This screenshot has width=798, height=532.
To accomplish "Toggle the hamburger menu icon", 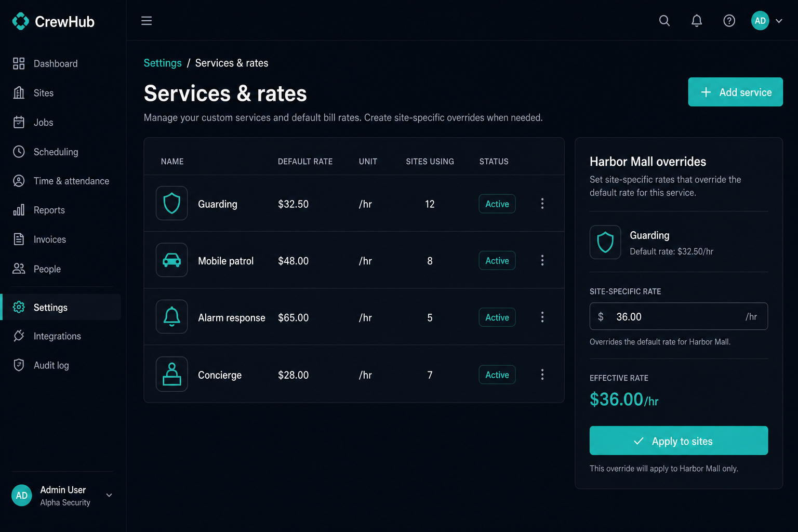I will (147, 21).
